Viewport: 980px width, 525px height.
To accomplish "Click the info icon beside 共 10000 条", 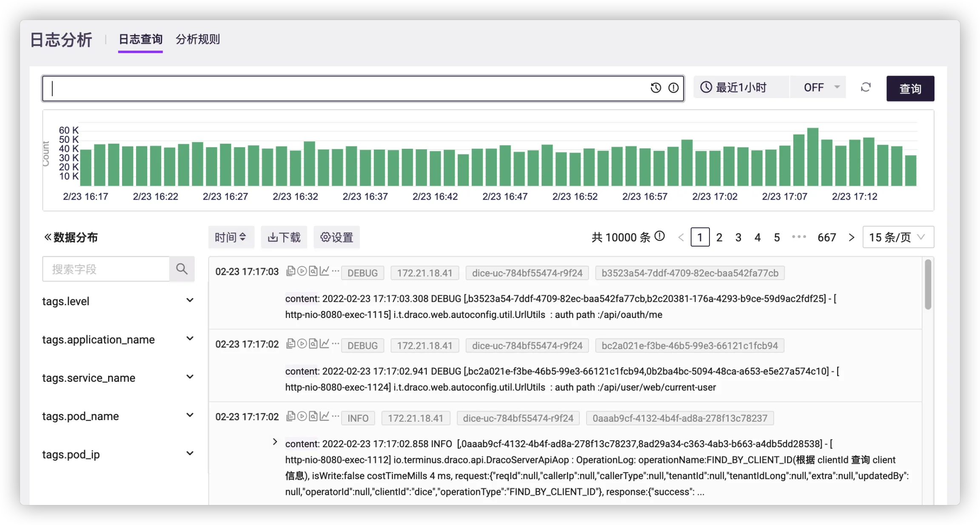I will [660, 236].
